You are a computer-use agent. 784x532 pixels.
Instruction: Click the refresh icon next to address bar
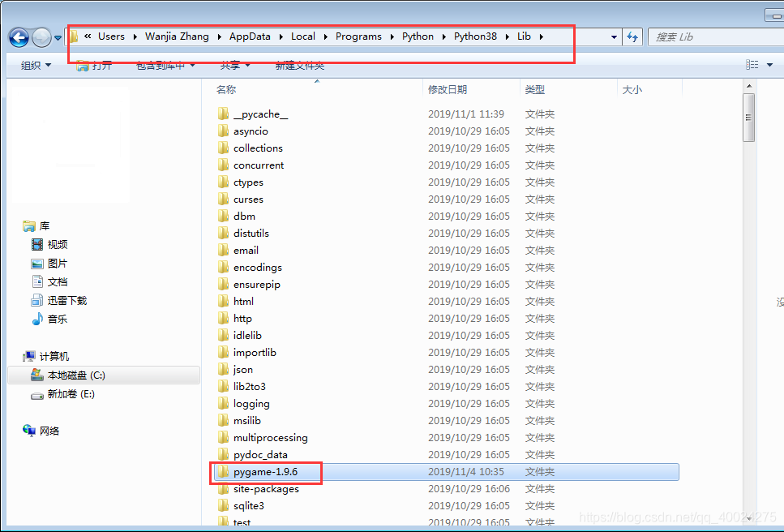[632, 36]
